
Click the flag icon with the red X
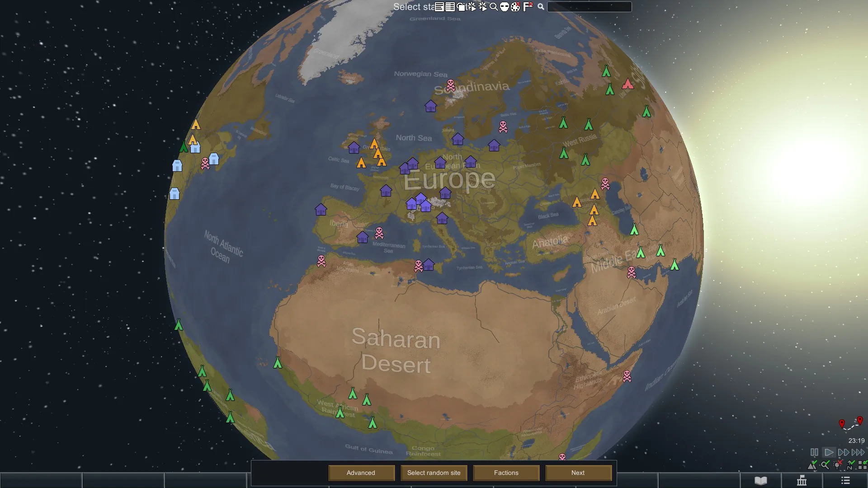528,7
